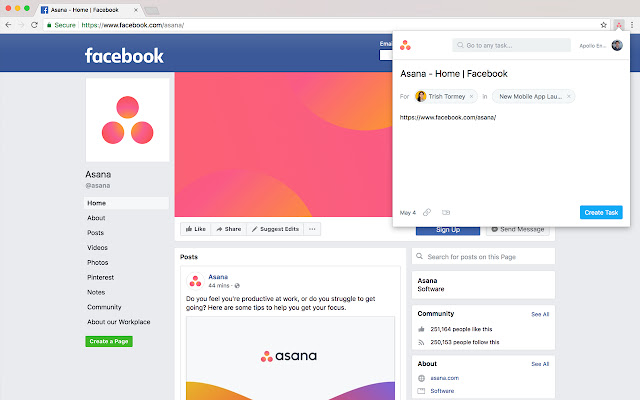This screenshot has height=400, width=640.
Task: Set due date via May 4
Action: point(408,213)
